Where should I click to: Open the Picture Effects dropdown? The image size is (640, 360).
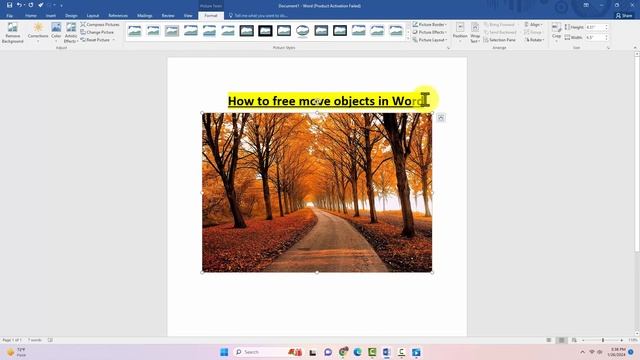coord(430,32)
